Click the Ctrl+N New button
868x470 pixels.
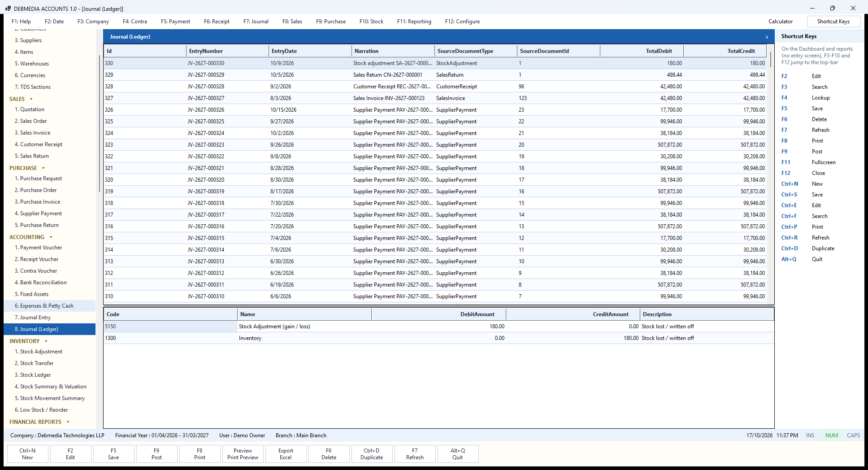[x=27, y=454]
